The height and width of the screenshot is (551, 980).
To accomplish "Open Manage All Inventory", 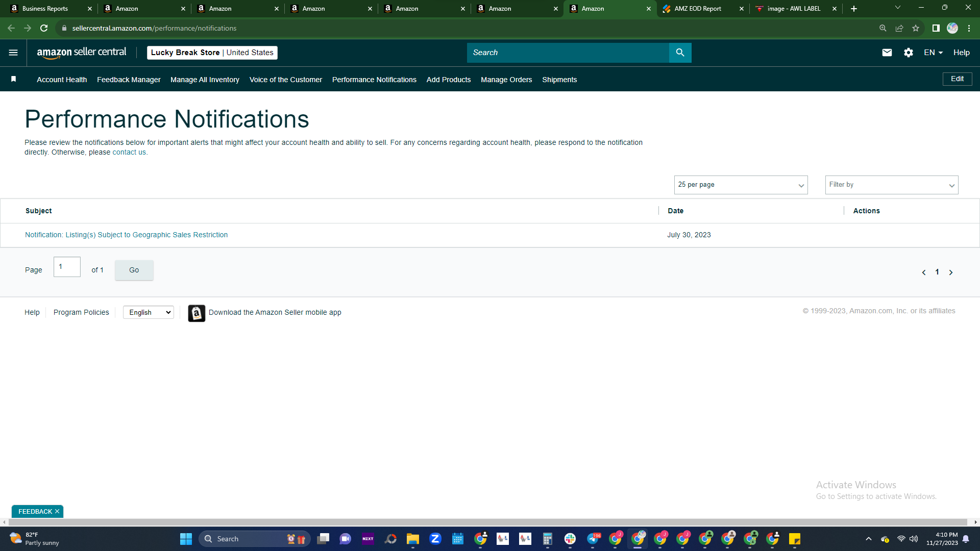I will coord(205,80).
